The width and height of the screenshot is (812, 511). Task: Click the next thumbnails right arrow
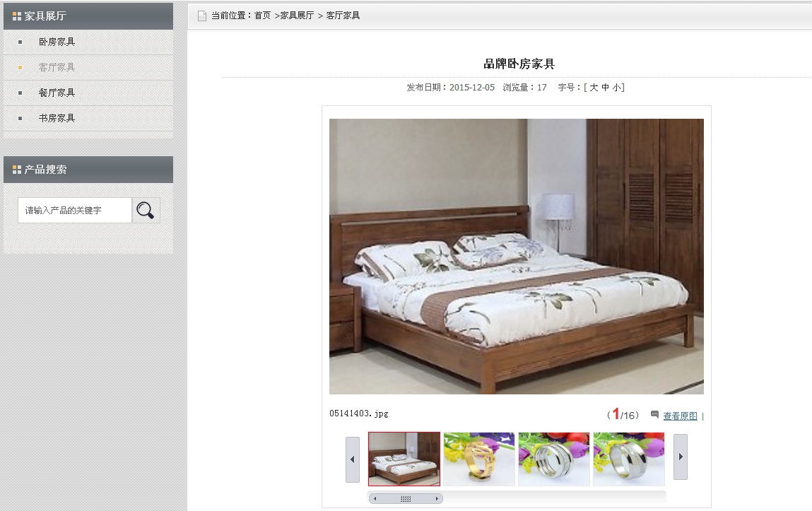pyautogui.click(x=681, y=457)
